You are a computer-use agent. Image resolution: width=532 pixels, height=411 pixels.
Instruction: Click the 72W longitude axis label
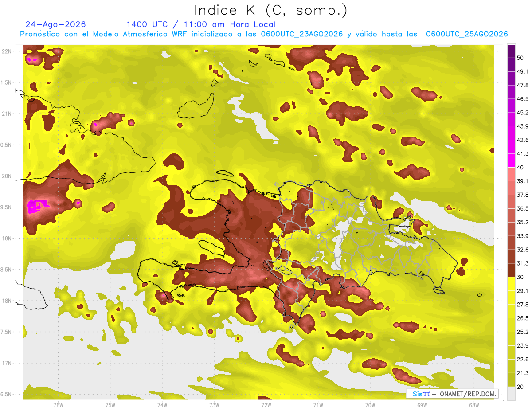pos(266,405)
